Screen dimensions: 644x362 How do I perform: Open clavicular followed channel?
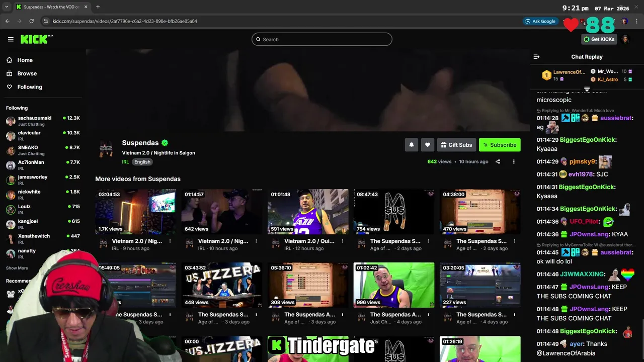coord(43,136)
